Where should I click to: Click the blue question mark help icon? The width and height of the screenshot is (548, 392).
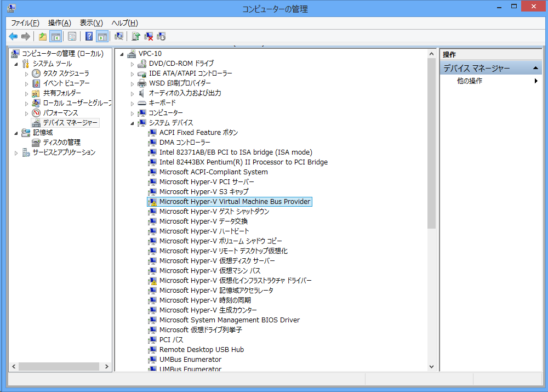click(x=89, y=36)
